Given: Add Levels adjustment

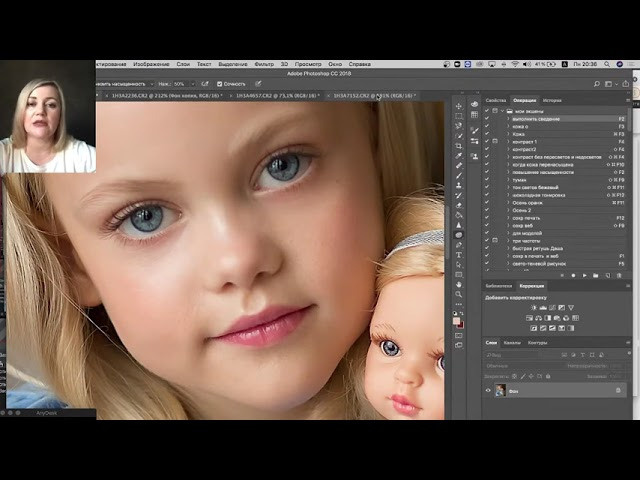Looking at the screenshot, I should (543, 308).
